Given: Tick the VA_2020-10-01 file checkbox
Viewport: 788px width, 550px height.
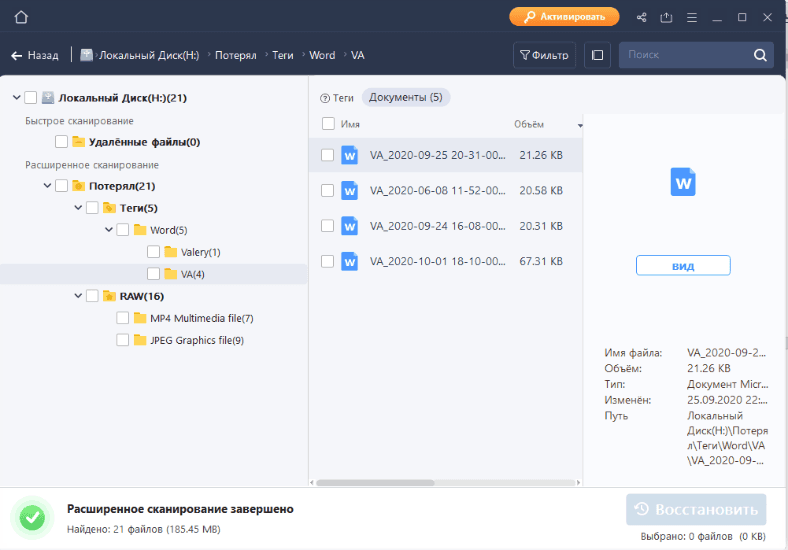Looking at the screenshot, I should click(327, 261).
